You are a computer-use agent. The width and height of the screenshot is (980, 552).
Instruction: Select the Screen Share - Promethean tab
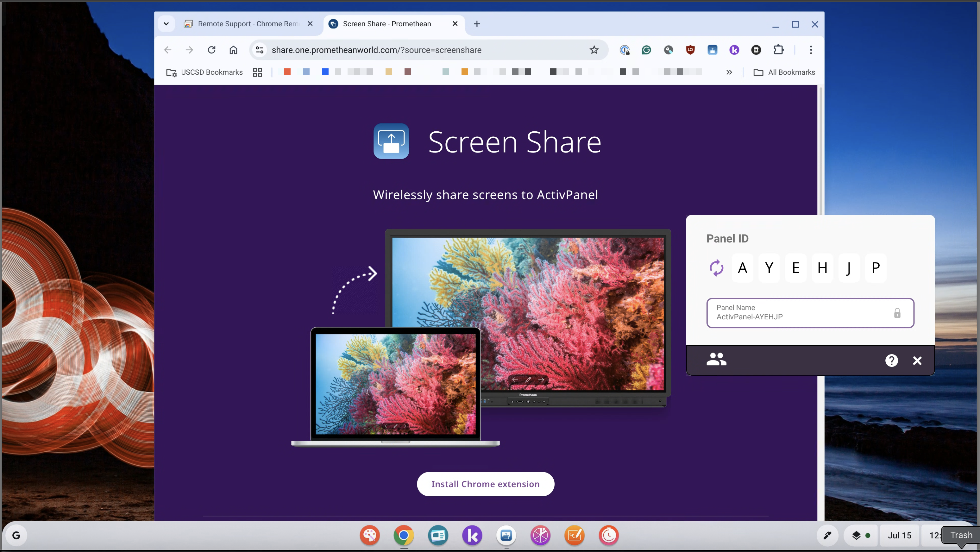coord(394,24)
